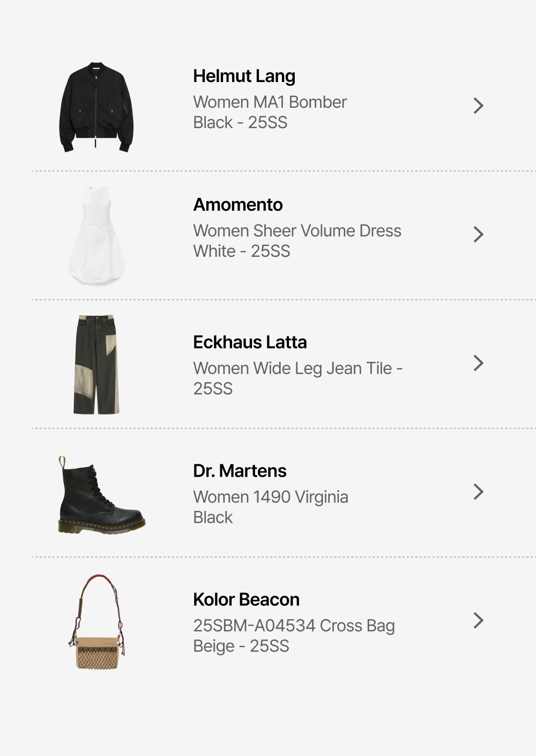
Task: Select the Eckhaus Latta brand heading
Action: tap(250, 342)
